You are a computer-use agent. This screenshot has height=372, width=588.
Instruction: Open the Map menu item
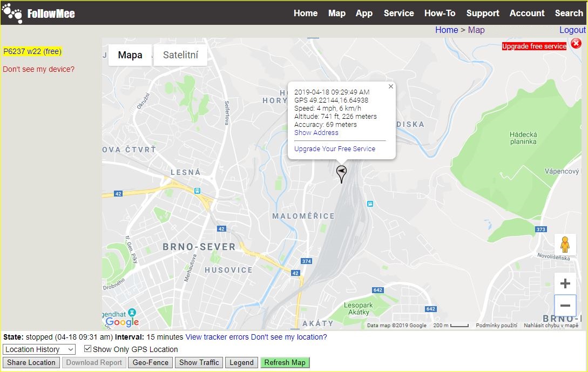click(337, 13)
